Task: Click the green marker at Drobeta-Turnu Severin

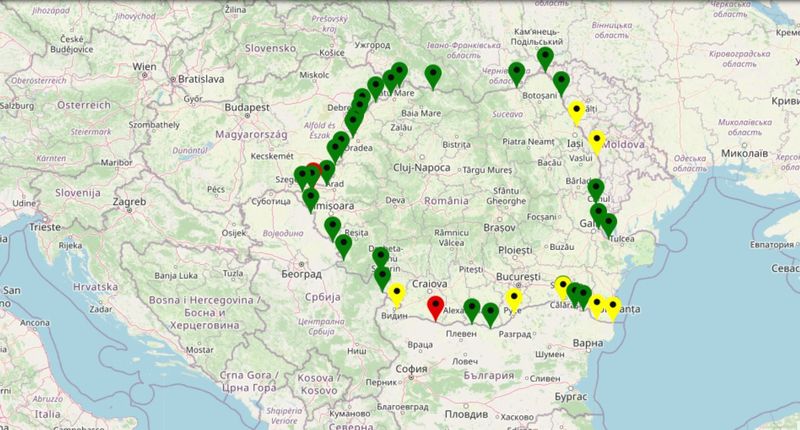Action: [381, 259]
